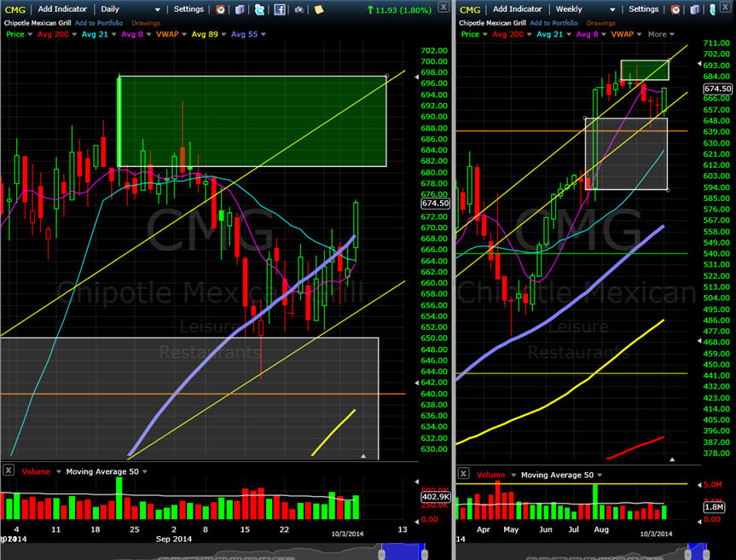Click the 674.50 price label on Weekly chart axis
This screenshot has height=560, width=736.
[x=718, y=89]
